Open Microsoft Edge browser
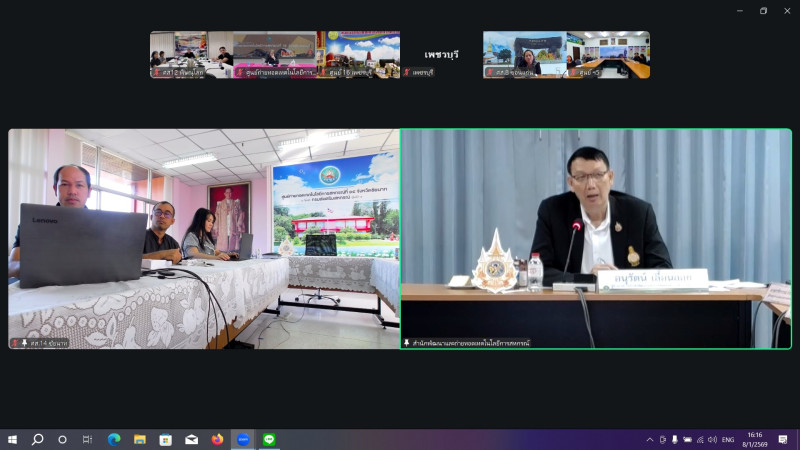This screenshot has height=450, width=800. tap(114, 439)
